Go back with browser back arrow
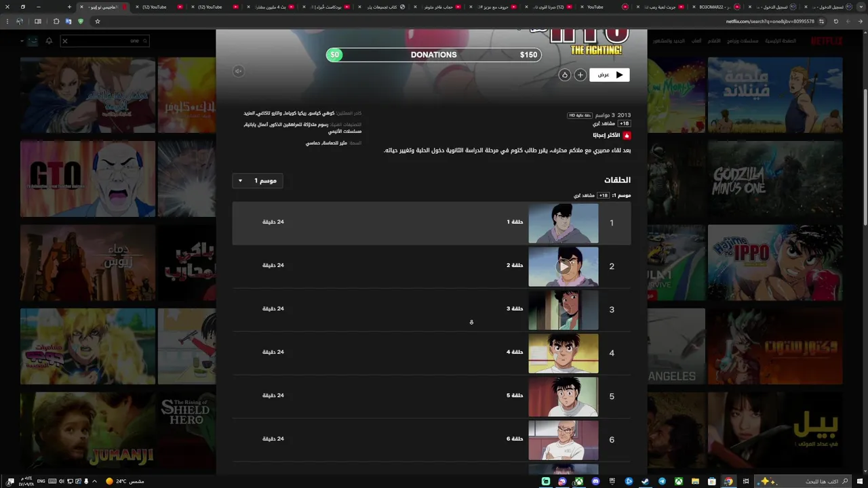The height and width of the screenshot is (488, 868). [x=860, y=21]
